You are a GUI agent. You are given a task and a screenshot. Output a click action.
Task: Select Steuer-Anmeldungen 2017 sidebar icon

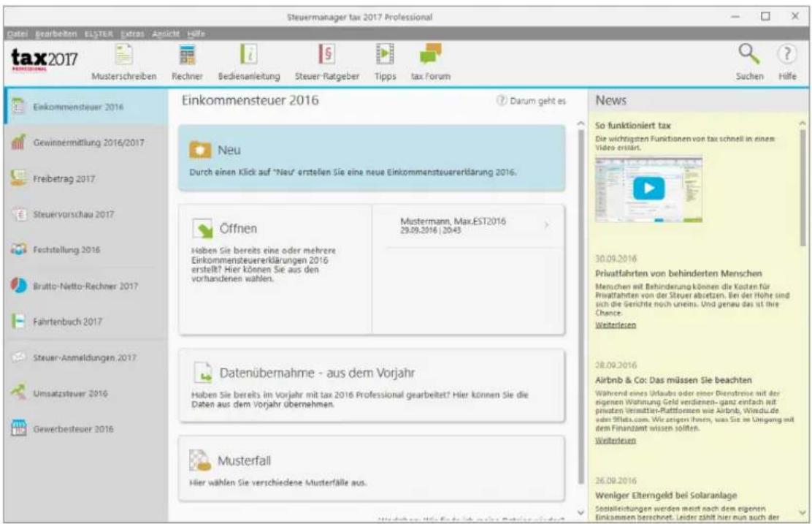click(x=19, y=357)
